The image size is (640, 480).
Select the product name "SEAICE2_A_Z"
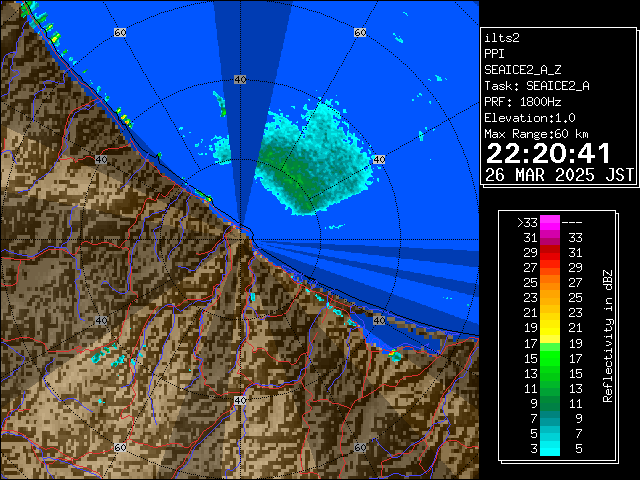click(523, 70)
